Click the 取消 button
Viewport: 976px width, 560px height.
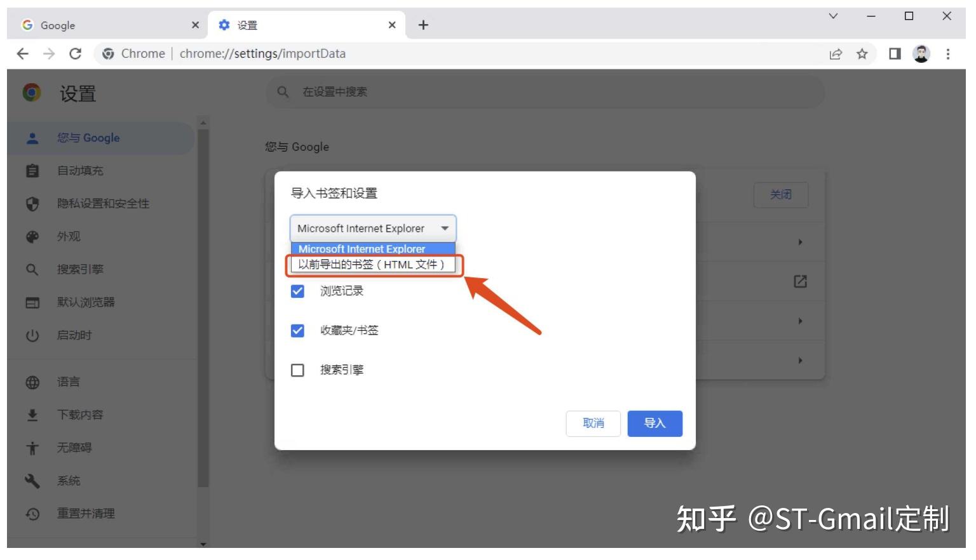593,423
